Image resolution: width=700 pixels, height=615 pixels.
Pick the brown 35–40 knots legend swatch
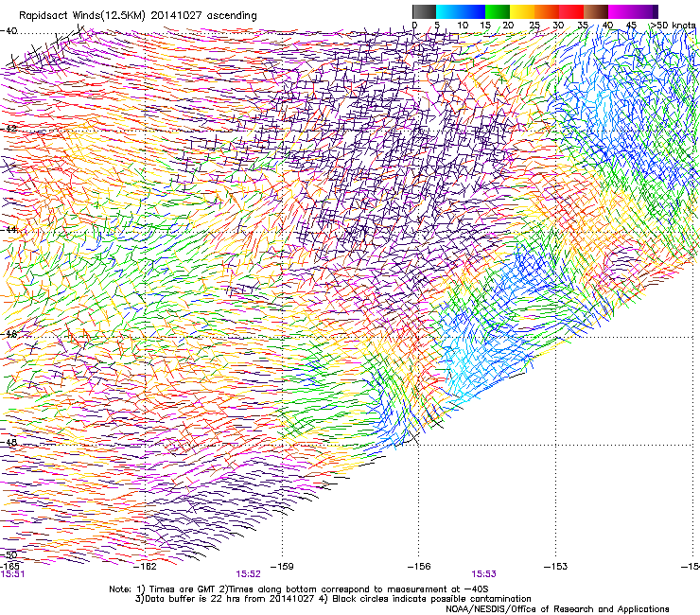[596, 11]
